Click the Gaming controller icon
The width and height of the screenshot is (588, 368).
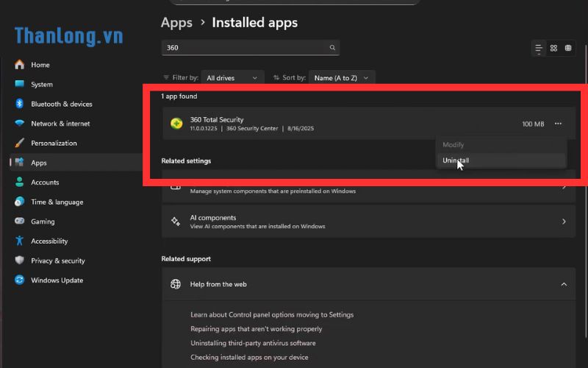tap(20, 222)
